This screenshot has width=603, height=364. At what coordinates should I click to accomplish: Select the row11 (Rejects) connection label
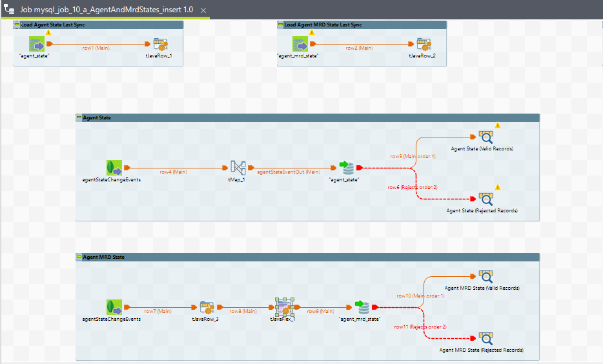(420, 327)
